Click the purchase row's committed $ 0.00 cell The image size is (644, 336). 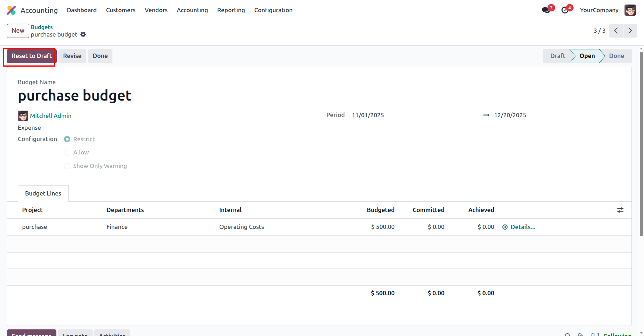click(436, 227)
